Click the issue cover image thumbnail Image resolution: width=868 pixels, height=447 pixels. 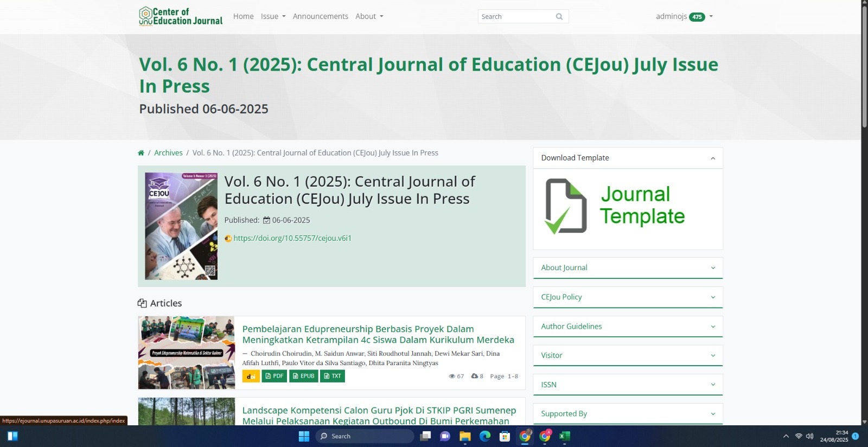pos(181,226)
